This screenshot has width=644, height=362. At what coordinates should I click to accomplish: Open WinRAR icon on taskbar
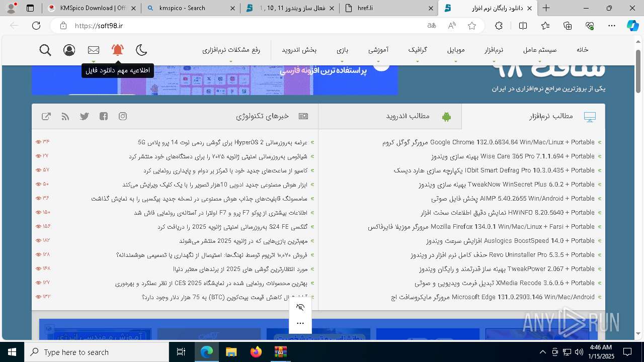click(x=280, y=352)
